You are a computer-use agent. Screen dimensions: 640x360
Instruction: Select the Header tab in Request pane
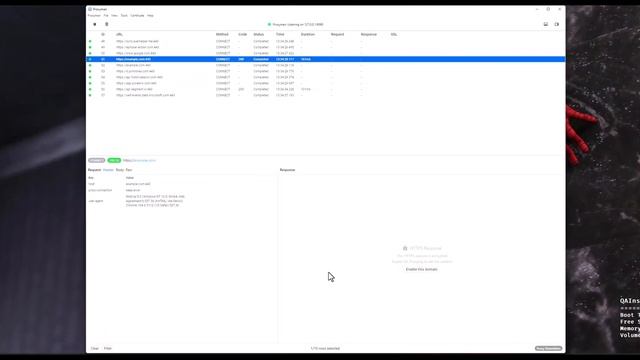click(108, 170)
